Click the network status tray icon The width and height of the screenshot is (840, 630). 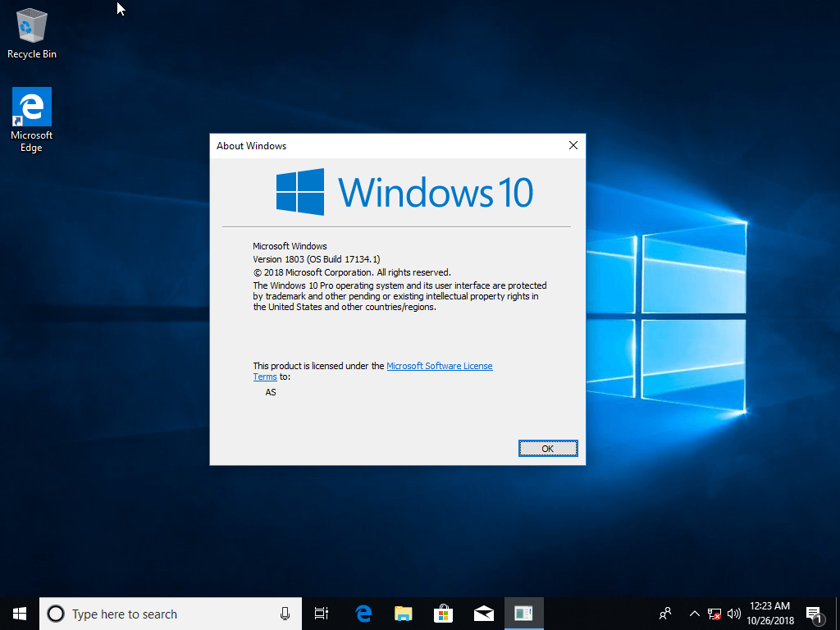pyautogui.click(x=714, y=614)
